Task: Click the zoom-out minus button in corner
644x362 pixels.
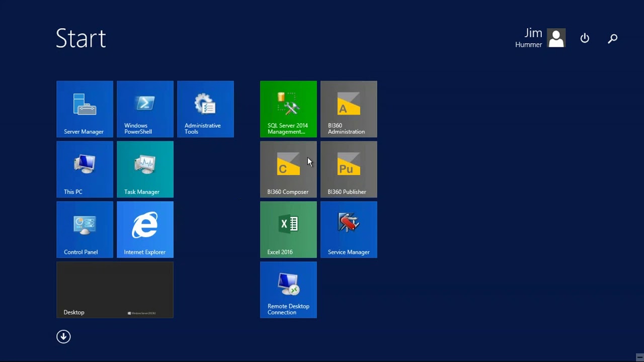Action: [639, 356]
